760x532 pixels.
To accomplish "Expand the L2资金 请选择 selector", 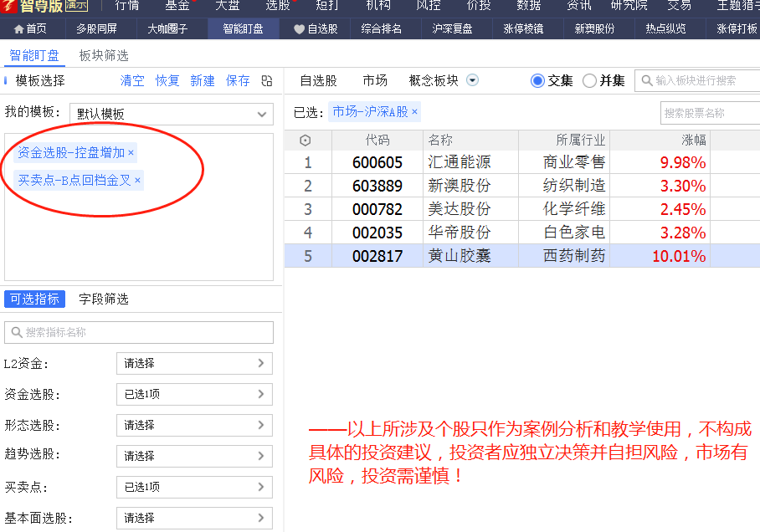I will (194, 363).
